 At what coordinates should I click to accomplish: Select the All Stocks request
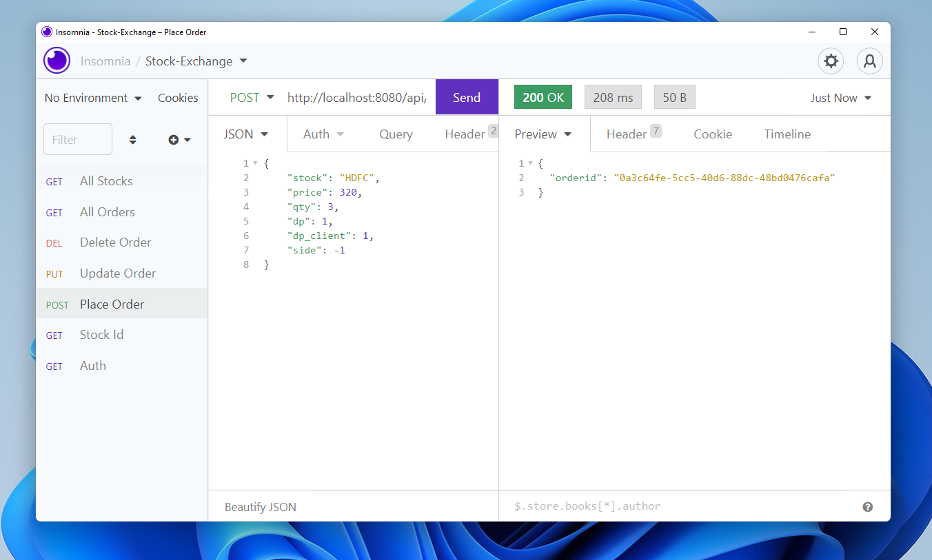122,181
